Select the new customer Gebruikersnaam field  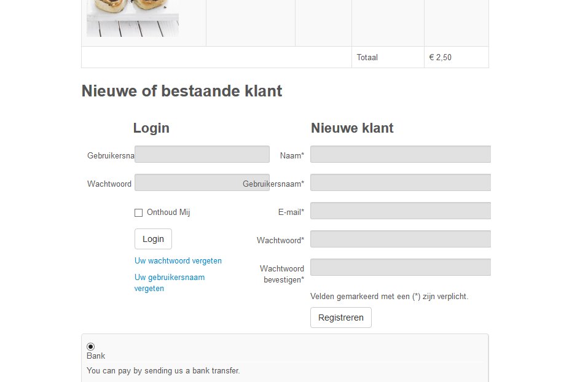[400, 182]
